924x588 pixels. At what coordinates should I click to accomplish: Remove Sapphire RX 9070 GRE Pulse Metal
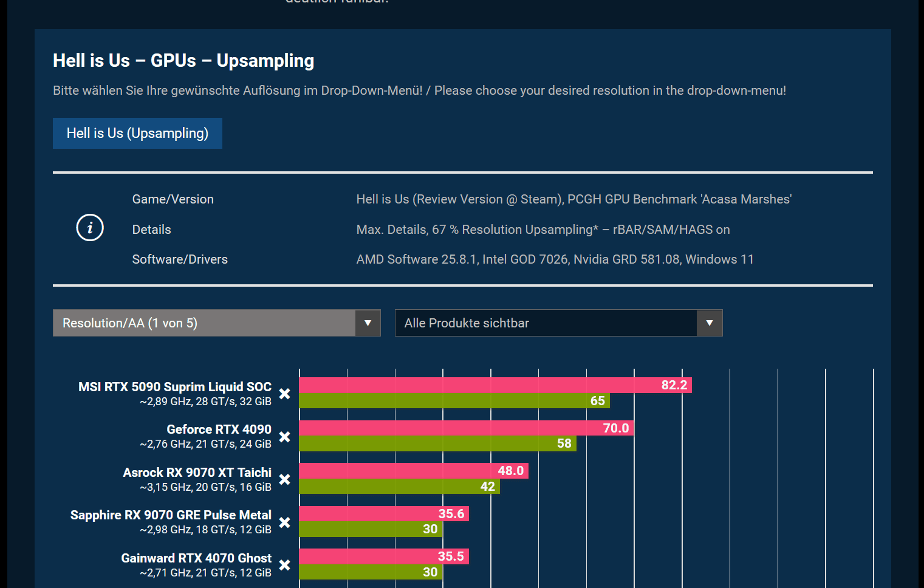pyautogui.click(x=284, y=522)
